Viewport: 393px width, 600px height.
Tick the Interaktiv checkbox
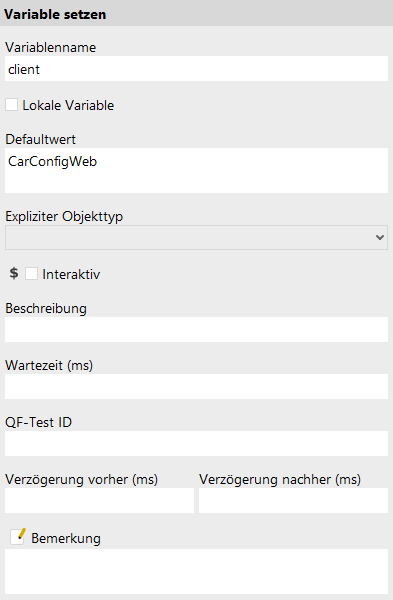(31, 274)
